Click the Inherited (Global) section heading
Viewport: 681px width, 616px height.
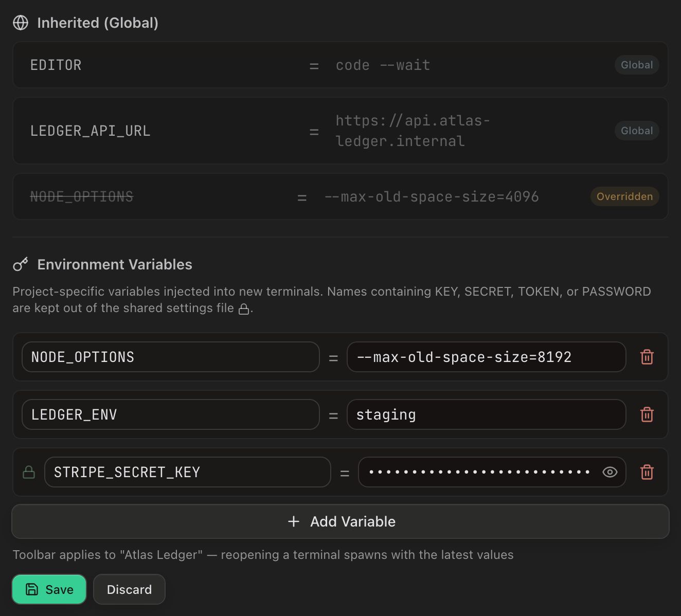pyautogui.click(x=98, y=23)
